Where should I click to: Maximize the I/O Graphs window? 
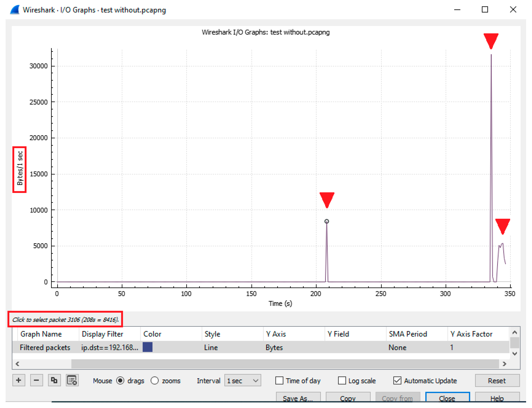[x=485, y=10]
